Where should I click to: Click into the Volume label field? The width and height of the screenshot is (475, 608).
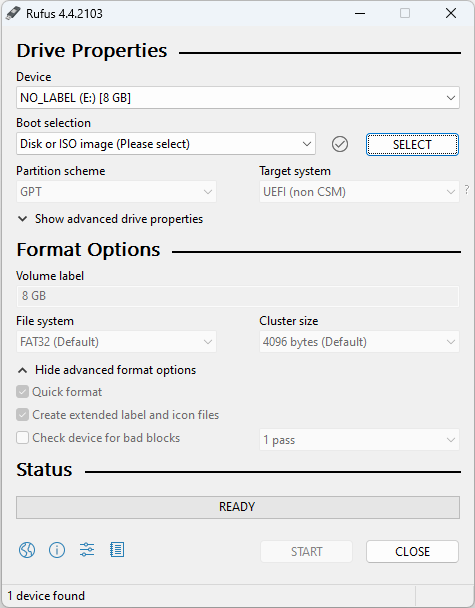pyautogui.click(x=238, y=296)
